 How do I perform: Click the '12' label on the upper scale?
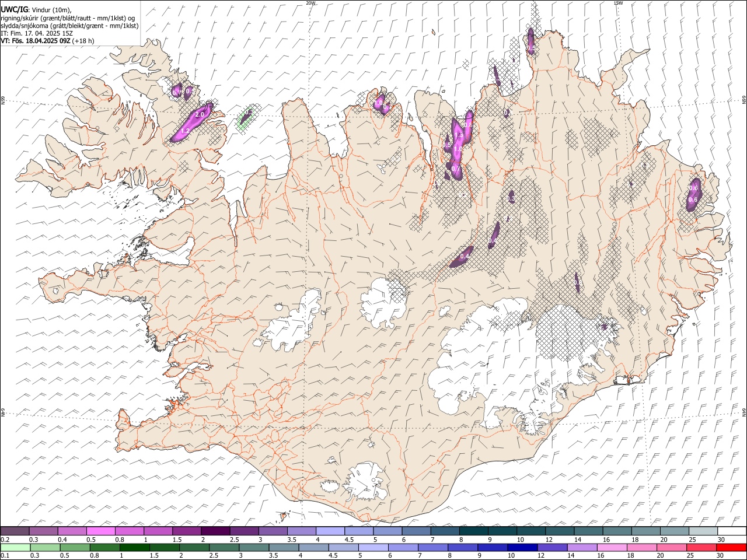[548, 540]
